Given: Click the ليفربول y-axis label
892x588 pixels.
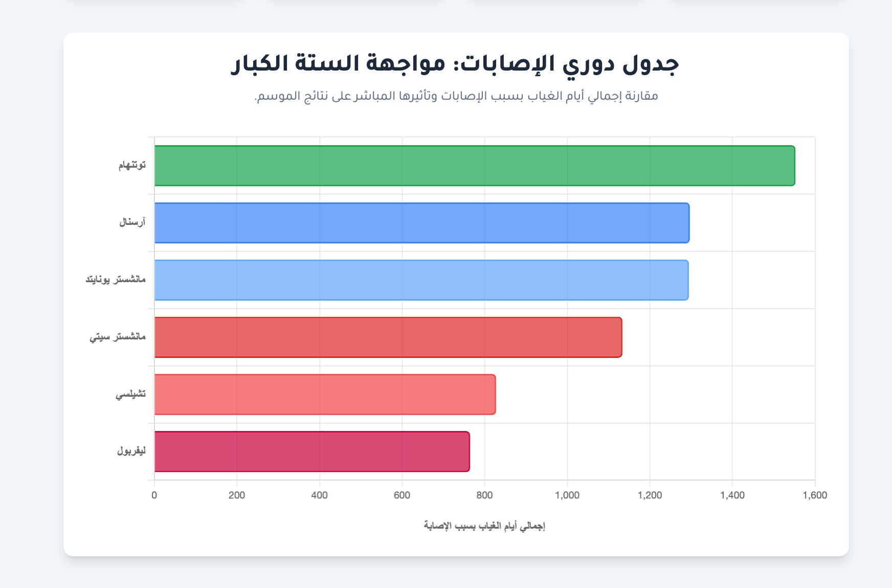Looking at the screenshot, I should pos(131,451).
